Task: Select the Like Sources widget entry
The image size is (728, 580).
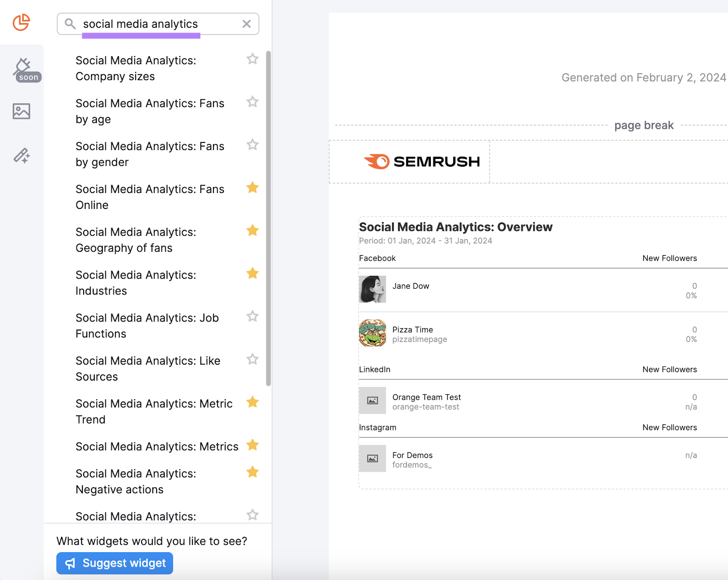Action: coord(147,369)
